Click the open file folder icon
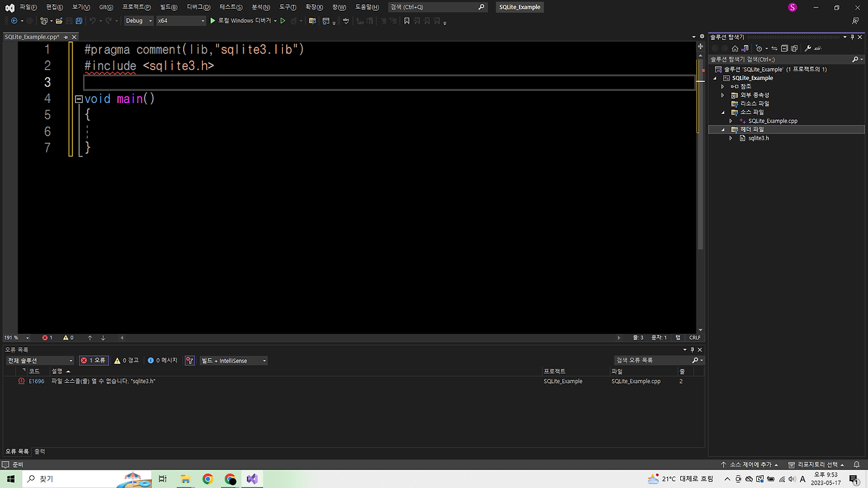Viewport: 868px width, 488px height. click(x=59, y=21)
